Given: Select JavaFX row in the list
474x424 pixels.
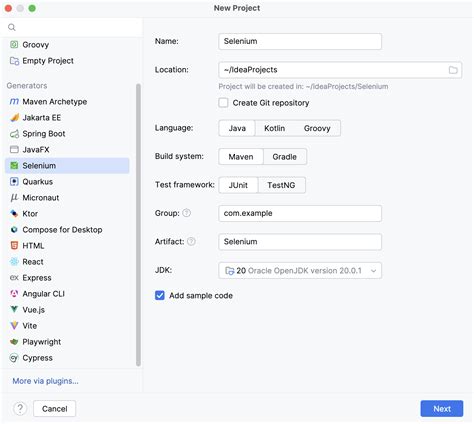Looking at the screenshot, I should point(67,150).
